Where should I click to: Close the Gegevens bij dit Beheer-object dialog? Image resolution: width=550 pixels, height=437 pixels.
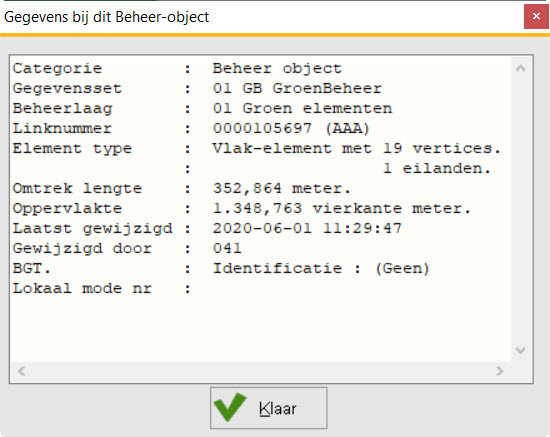536,16
